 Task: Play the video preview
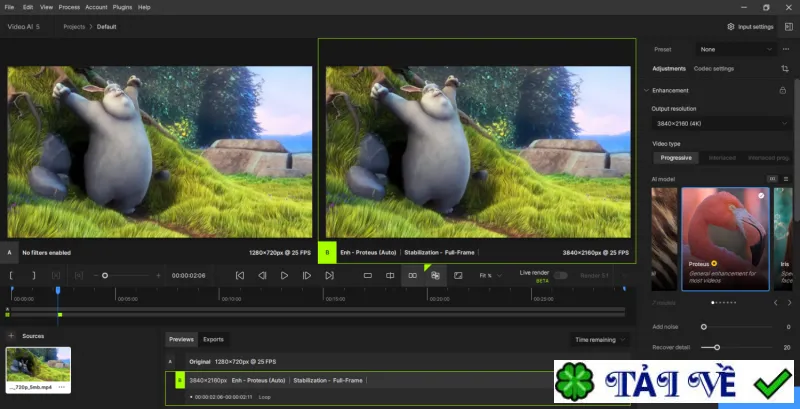(284, 275)
